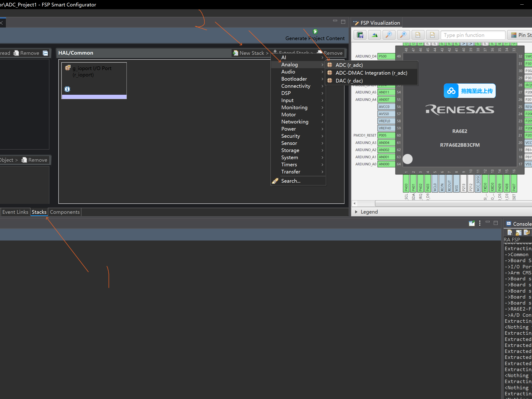Select the g_ioport I/O Port stack block
Image resolution: width=532 pixels, height=399 pixels.
tap(94, 81)
